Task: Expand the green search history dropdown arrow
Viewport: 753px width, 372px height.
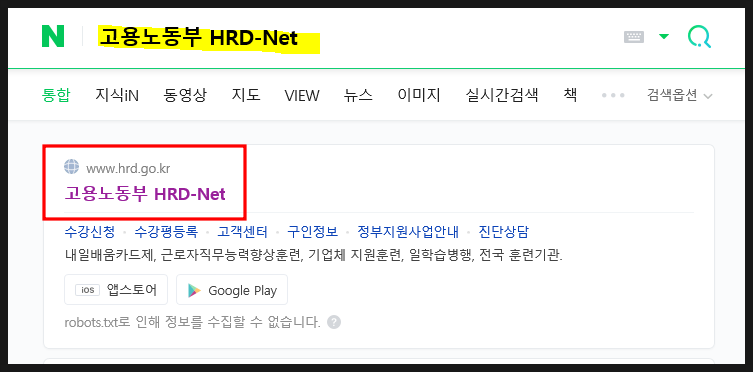Action: click(664, 36)
